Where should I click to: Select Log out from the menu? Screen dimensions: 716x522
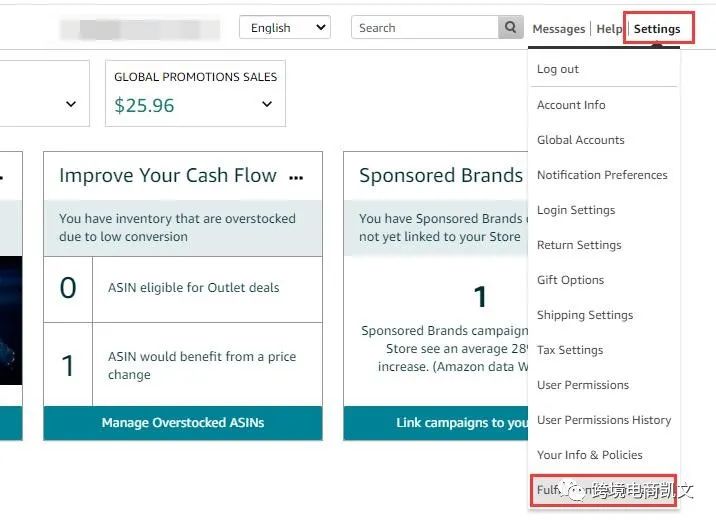(558, 69)
